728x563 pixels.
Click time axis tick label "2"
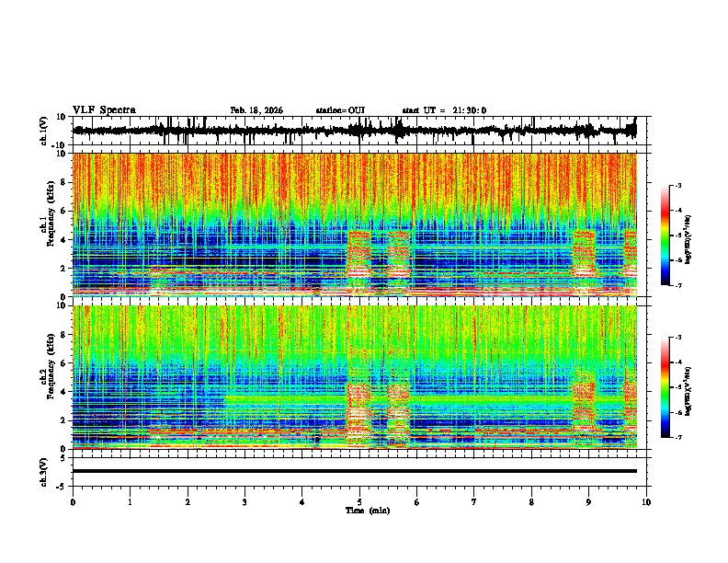tap(188, 502)
